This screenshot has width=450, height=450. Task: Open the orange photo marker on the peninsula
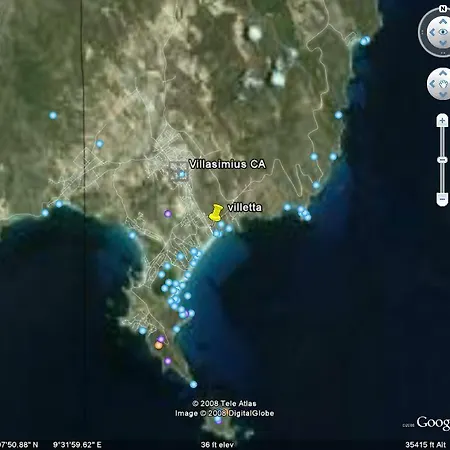point(159,345)
